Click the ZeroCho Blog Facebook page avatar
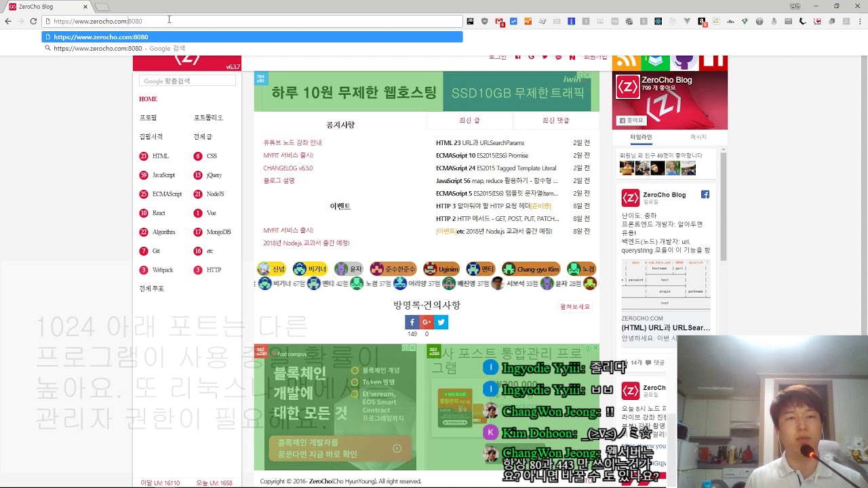 pyautogui.click(x=627, y=87)
